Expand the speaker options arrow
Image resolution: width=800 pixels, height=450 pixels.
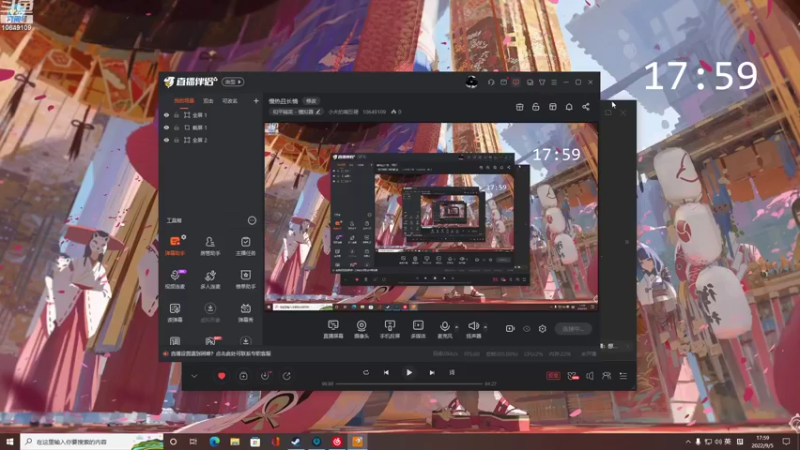click(x=485, y=327)
